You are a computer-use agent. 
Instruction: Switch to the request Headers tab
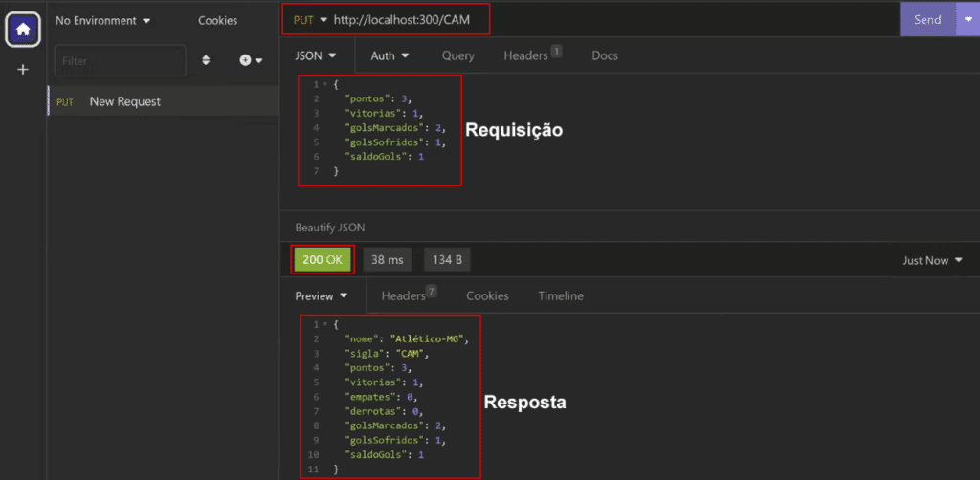click(x=532, y=55)
